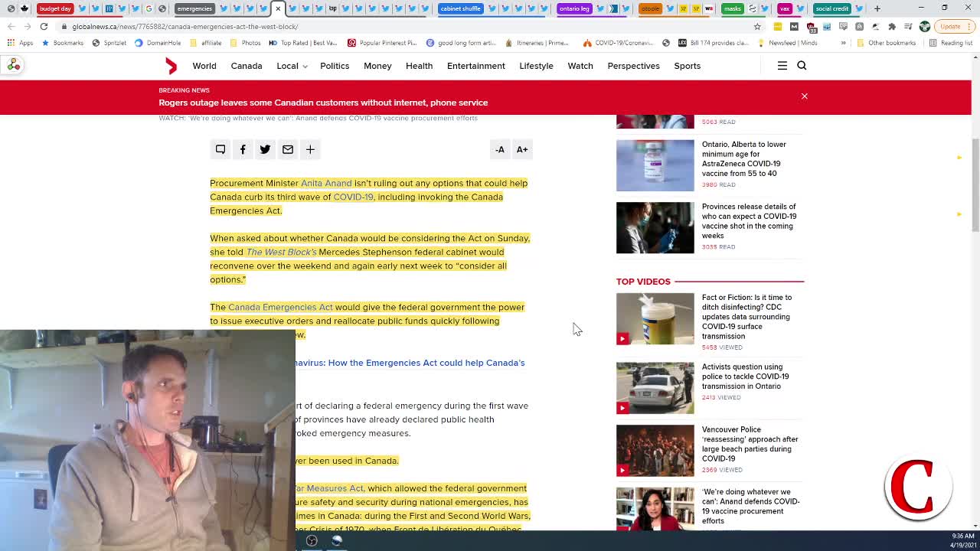Collapse the 'masks' tab group
This screenshot has height=551, width=980.
(733, 8)
